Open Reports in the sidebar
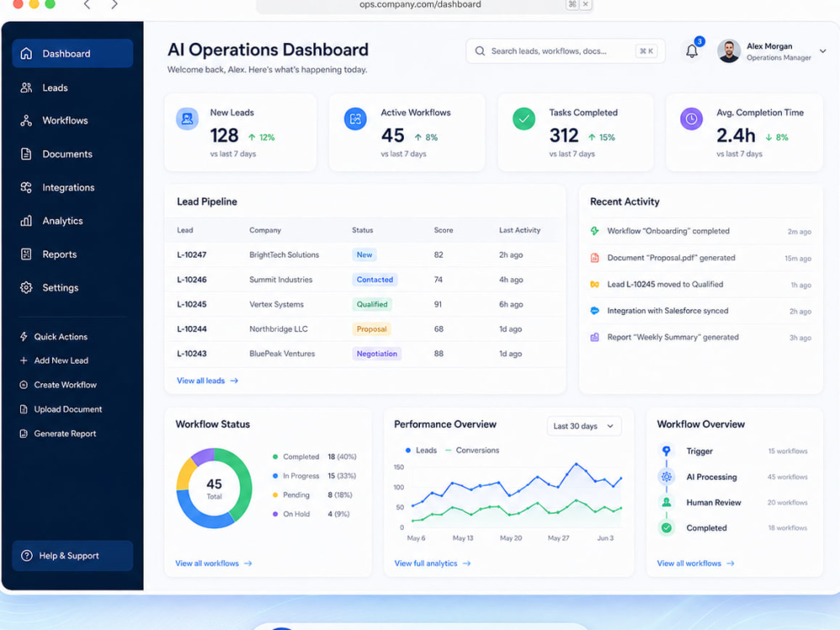 coord(72,255)
